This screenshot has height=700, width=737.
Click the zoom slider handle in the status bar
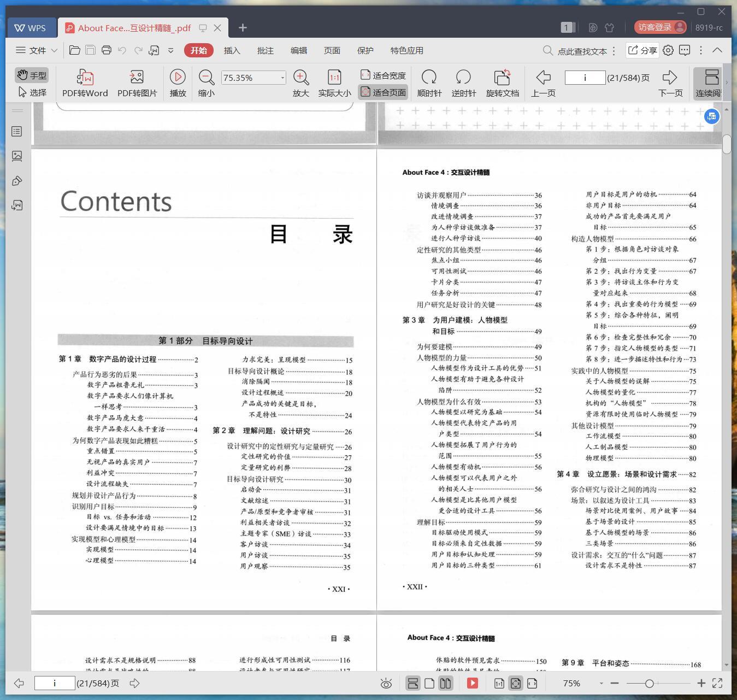pyautogui.click(x=649, y=683)
